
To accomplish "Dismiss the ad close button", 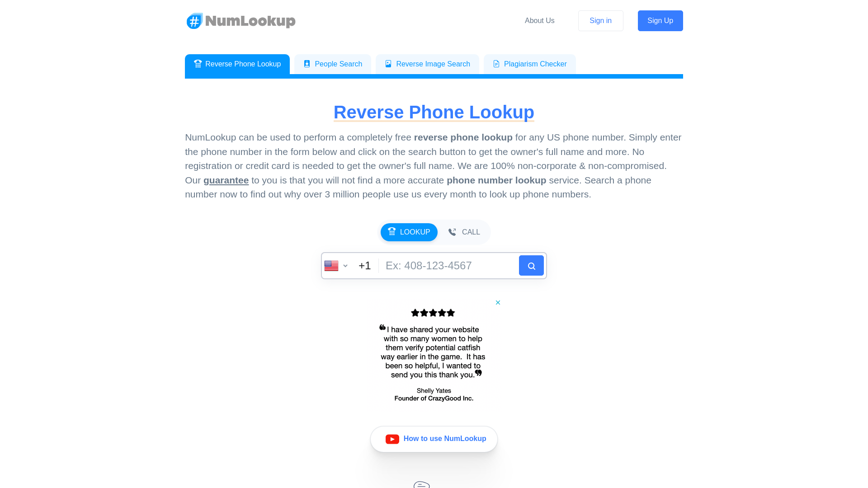I will click(x=497, y=302).
